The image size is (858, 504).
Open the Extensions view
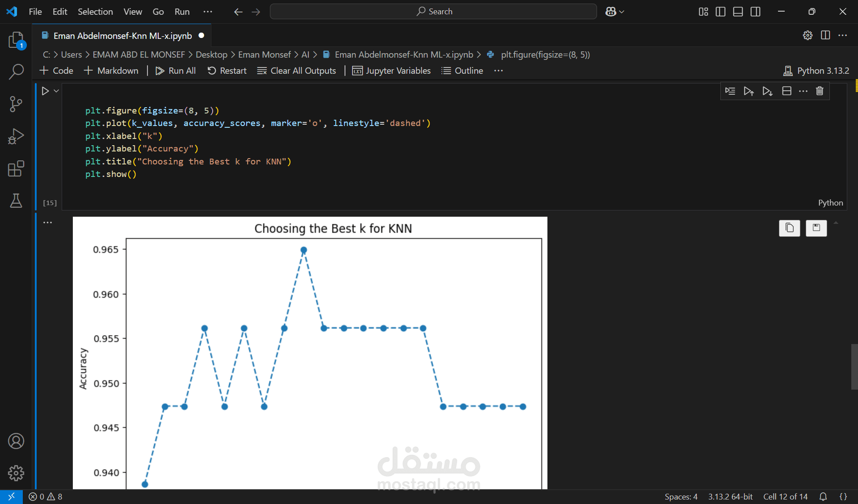(16, 169)
